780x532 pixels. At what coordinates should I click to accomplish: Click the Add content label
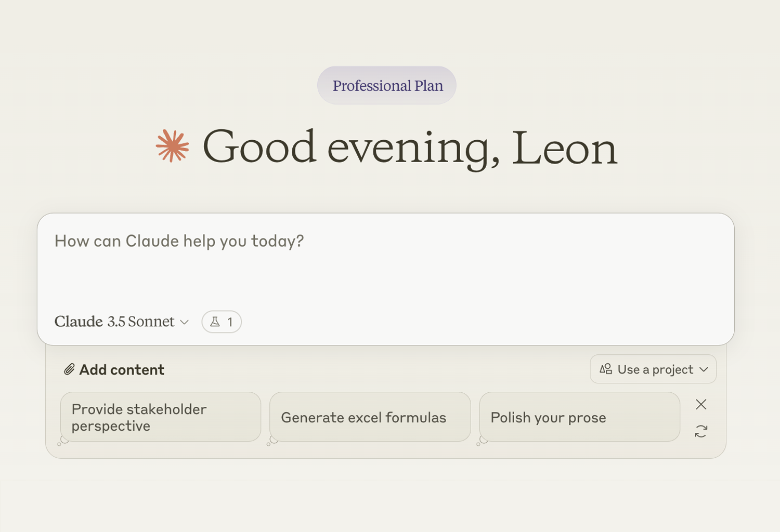122,369
